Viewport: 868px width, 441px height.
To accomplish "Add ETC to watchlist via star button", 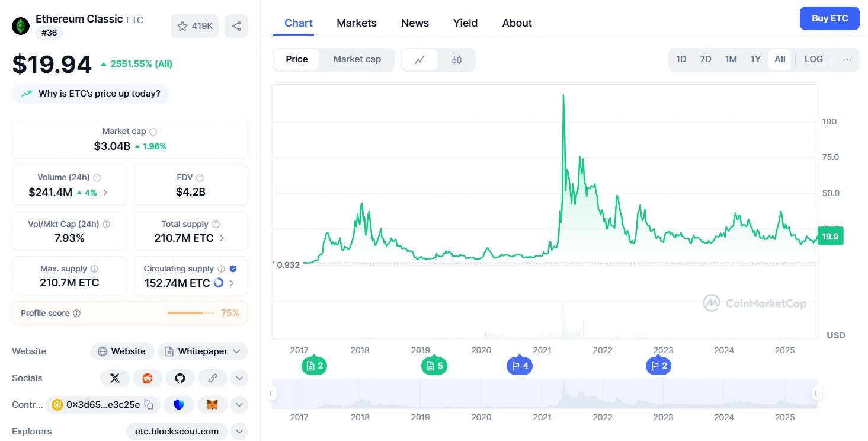I will pyautogui.click(x=195, y=26).
